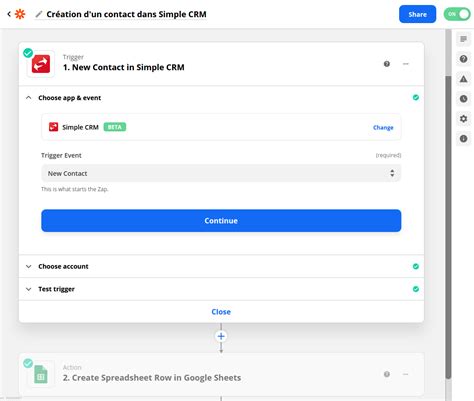
Task: Click the plus button to add step
Action: 221,336
